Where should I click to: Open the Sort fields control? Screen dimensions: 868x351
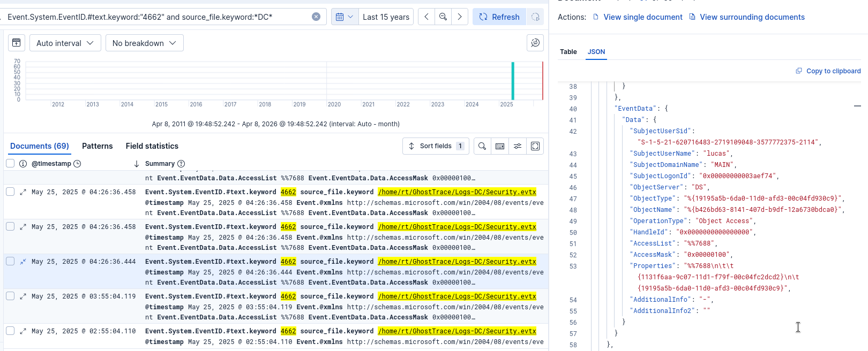(x=436, y=146)
